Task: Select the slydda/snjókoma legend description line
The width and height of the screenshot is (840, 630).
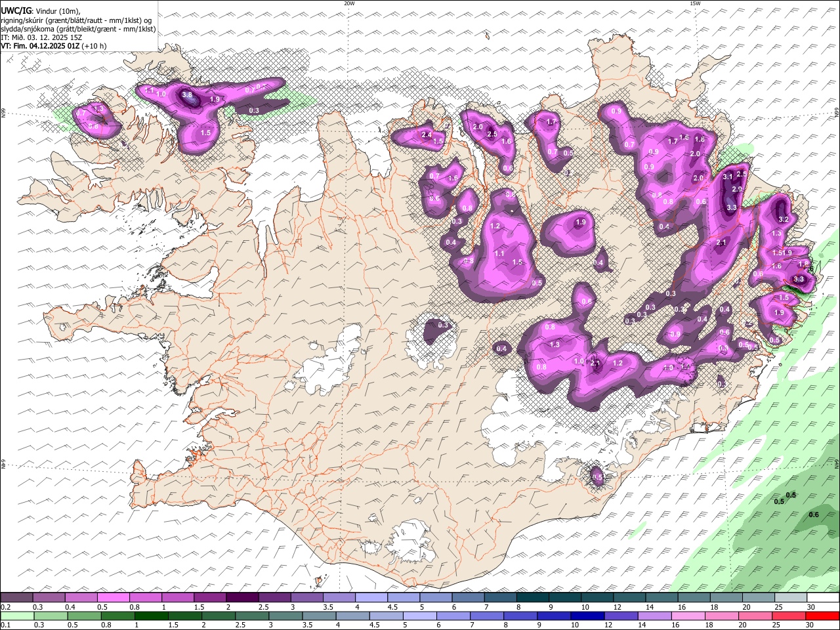Action: [x=78, y=29]
